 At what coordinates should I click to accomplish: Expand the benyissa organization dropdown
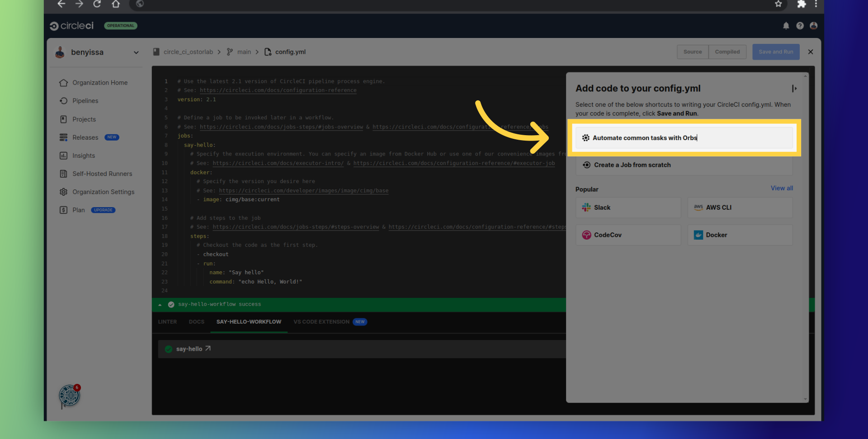pos(136,52)
